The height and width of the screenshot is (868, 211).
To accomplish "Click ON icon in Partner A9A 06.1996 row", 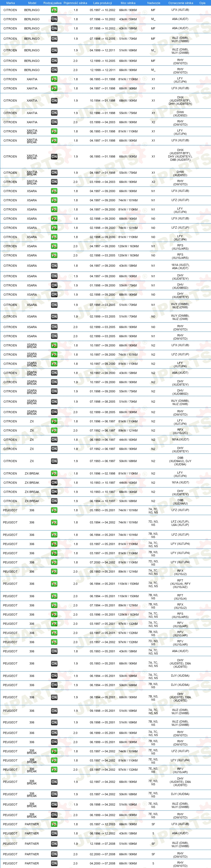I will [54, 833].
